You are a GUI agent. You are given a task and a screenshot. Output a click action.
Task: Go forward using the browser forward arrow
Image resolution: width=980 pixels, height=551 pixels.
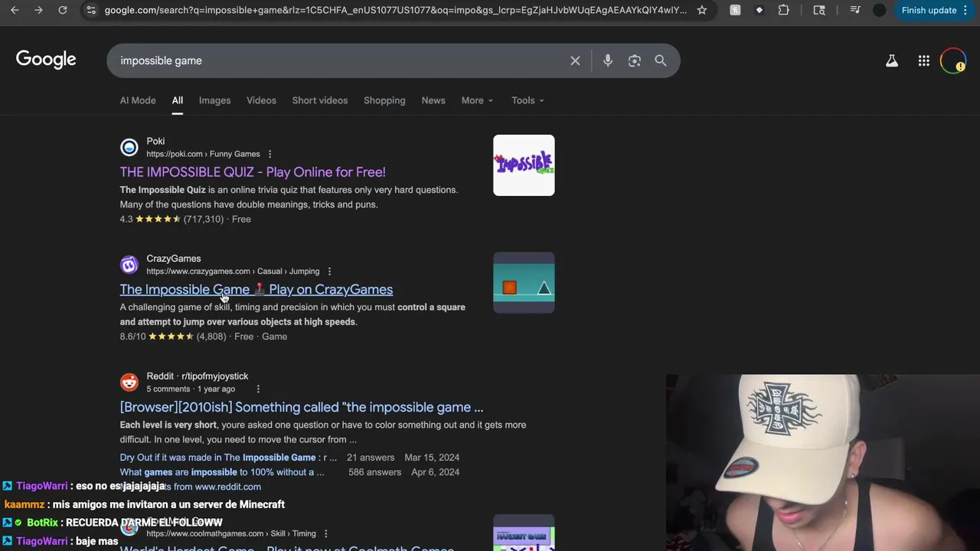(x=38, y=10)
